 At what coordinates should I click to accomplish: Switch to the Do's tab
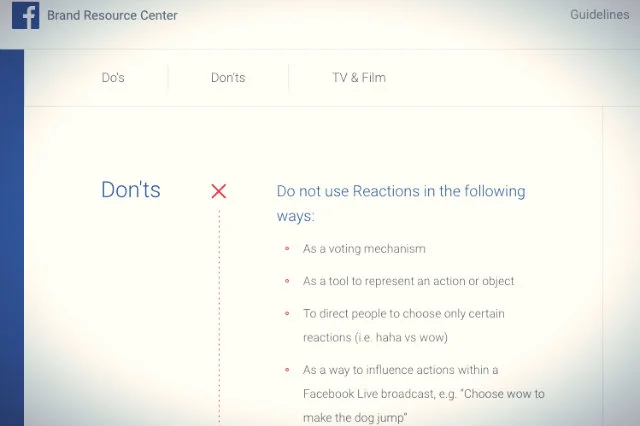tap(113, 78)
